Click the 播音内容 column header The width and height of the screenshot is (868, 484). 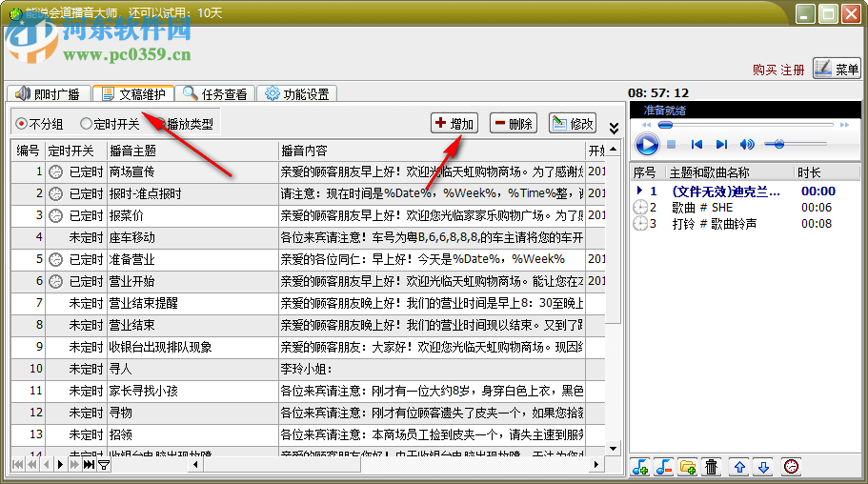(x=432, y=151)
